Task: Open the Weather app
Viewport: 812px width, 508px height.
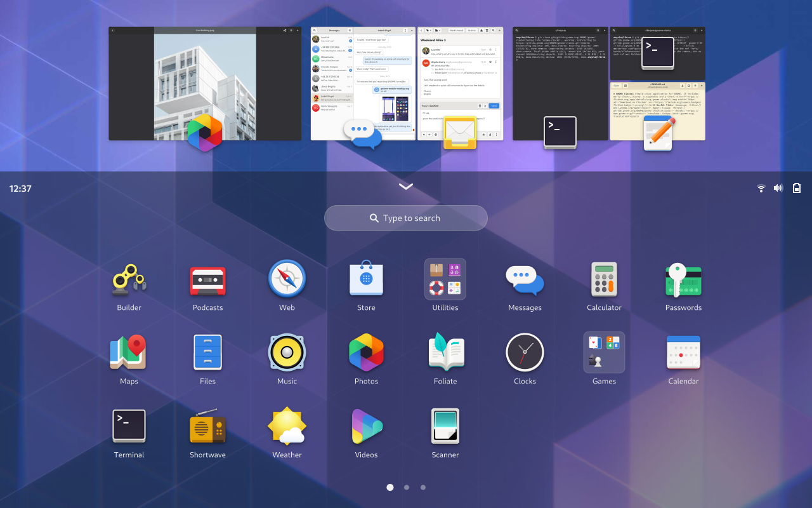Action: pyautogui.click(x=287, y=427)
